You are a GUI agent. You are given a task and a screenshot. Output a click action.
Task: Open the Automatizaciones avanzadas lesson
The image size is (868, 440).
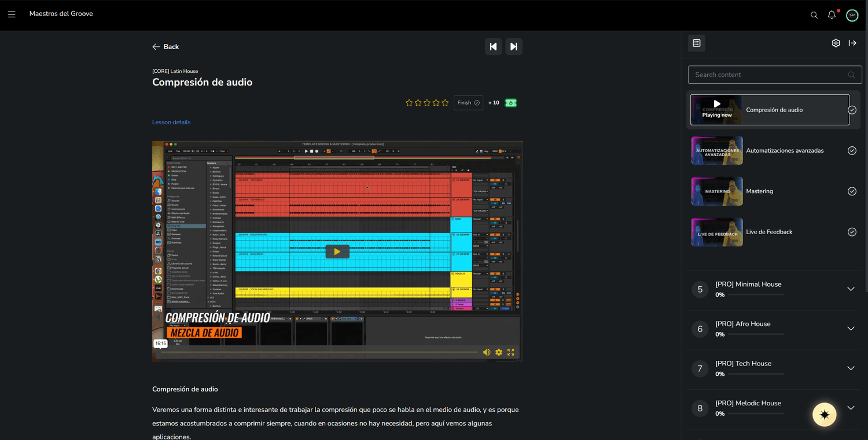(x=717, y=150)
